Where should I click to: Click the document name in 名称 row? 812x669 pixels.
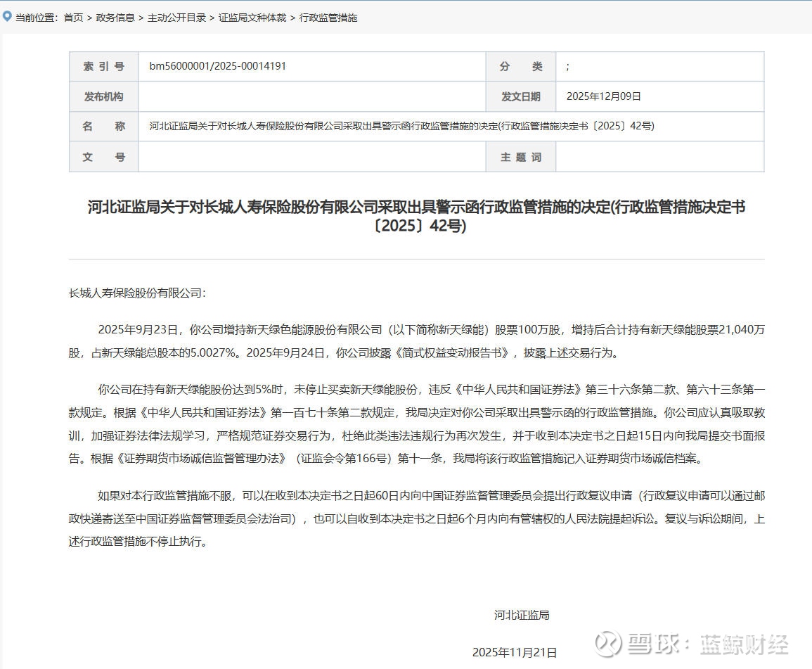tap(401, 127)
